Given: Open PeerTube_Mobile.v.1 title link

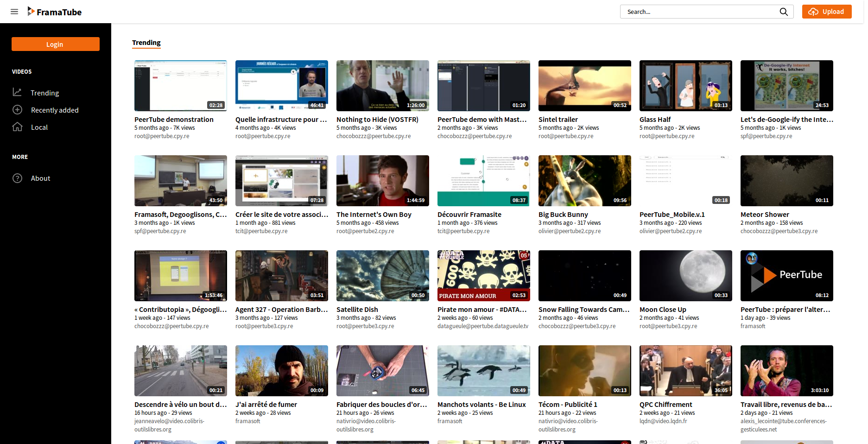Looking at the screenshot, I should pos(672,215).
